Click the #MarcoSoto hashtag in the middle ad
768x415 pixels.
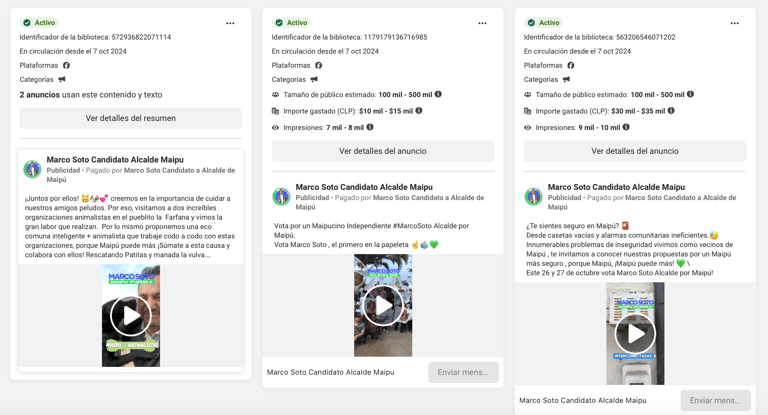click(412, 226)
